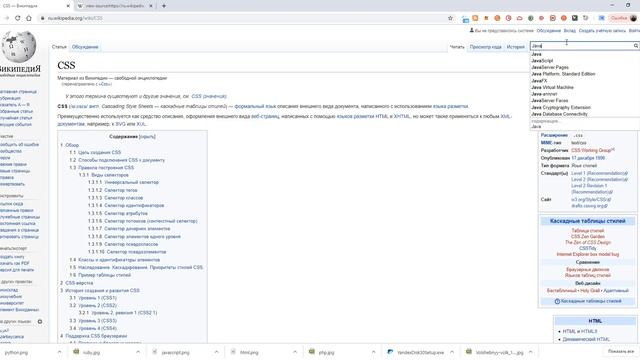640x360 pixels.
Task: Open the html.png download item
Action: point(249,352)
